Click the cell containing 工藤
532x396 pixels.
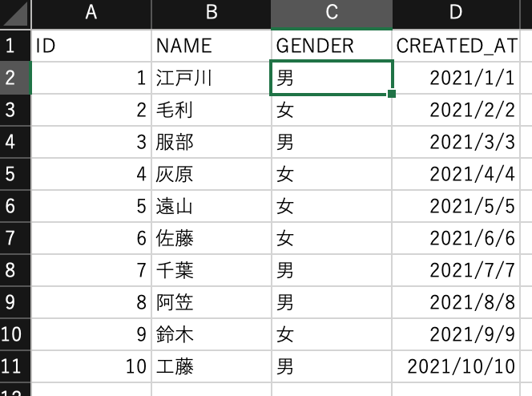point(211,366)
